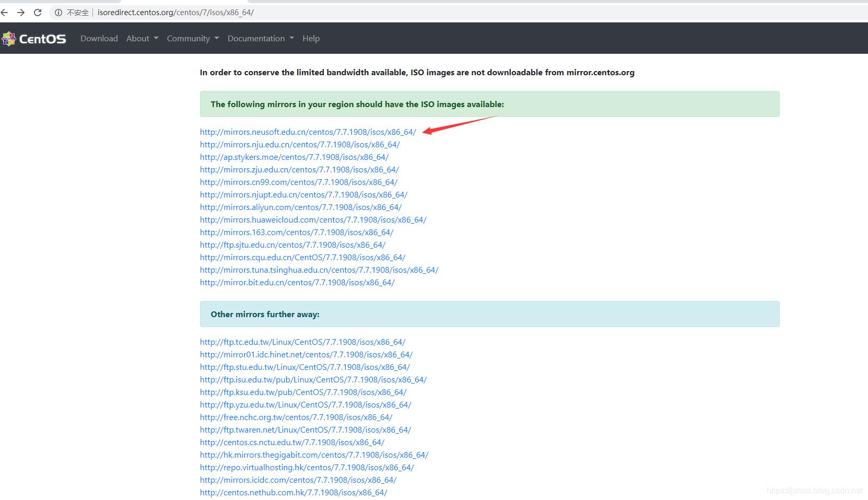Open the ftp.isu.edu.tw mirror link
868x500 pixels.
(x=313, y=380)
